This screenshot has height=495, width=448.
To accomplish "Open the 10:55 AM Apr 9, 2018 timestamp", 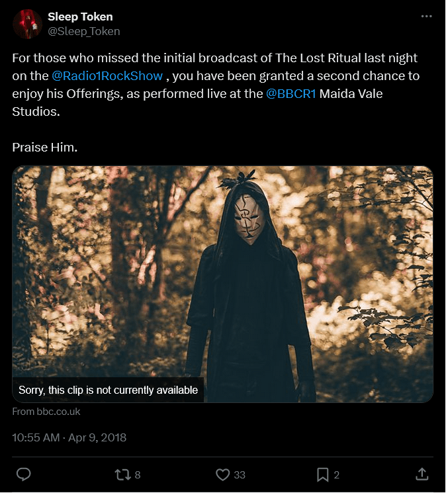I will coord(69,437).
